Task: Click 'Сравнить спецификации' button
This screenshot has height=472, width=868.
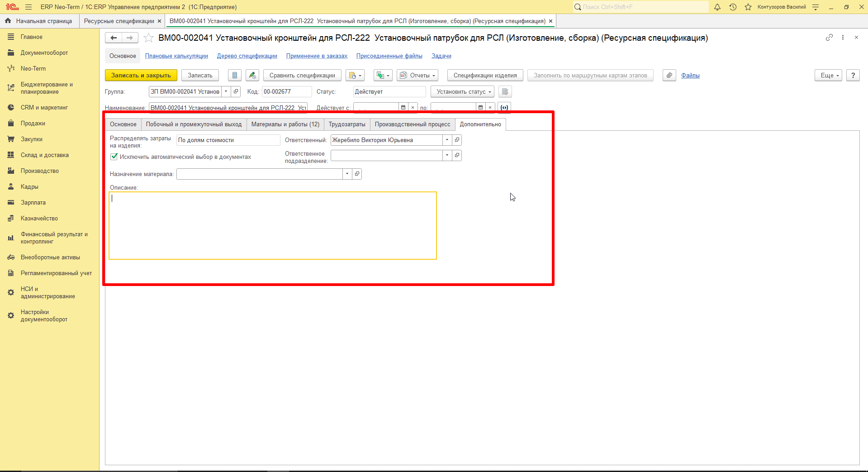Action: point(302,75)
